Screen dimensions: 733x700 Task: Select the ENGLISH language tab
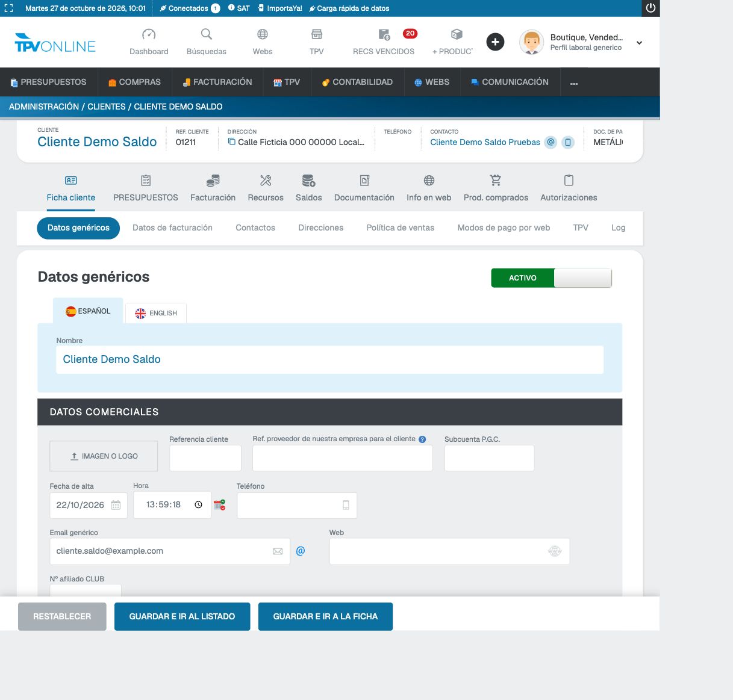[x=156, y=313]
